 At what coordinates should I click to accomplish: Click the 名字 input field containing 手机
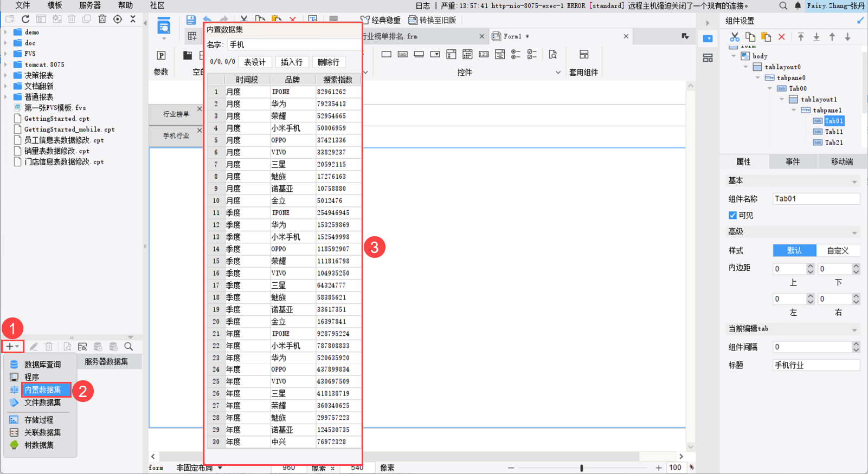[x=293, y=44]
